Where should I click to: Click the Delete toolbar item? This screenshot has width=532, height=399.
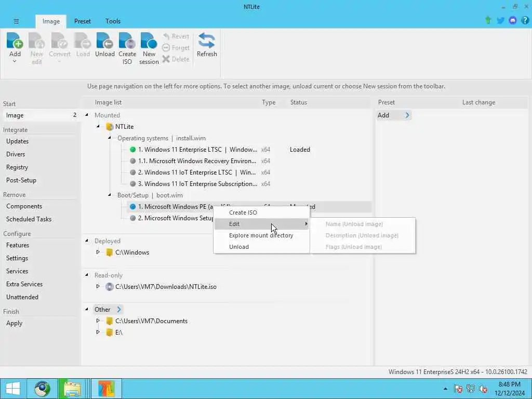click(176, 59)
